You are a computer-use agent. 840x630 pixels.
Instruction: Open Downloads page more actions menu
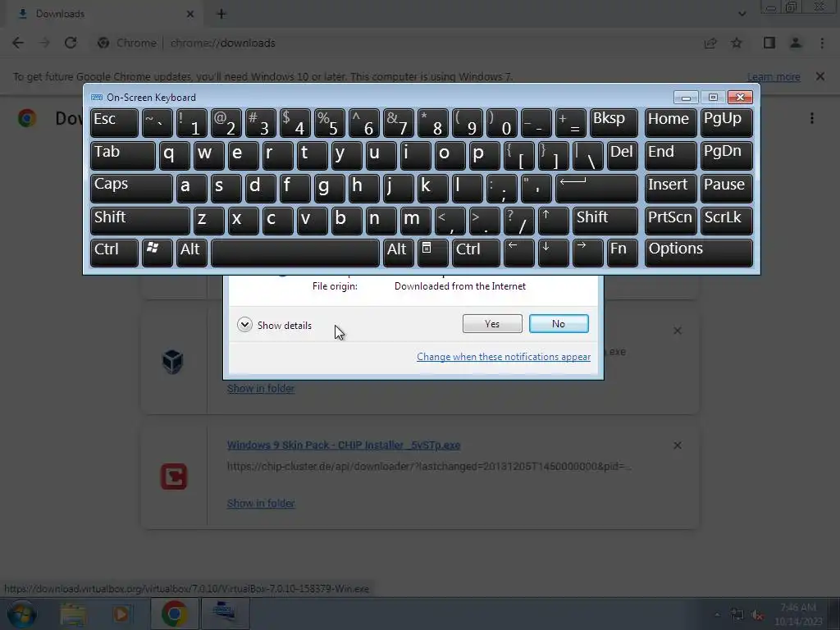click(812, 118)
